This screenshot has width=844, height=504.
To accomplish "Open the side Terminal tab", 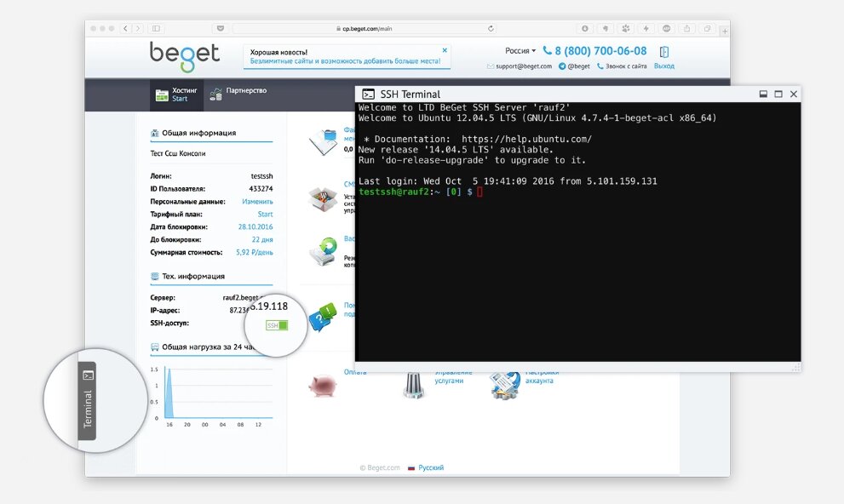I will 87,401.
